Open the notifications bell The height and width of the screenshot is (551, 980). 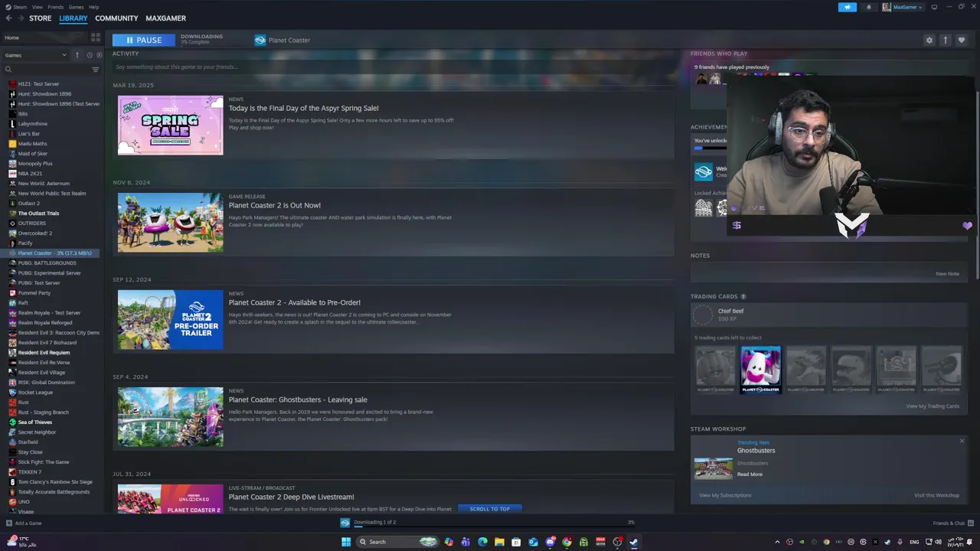click(868, 7)
